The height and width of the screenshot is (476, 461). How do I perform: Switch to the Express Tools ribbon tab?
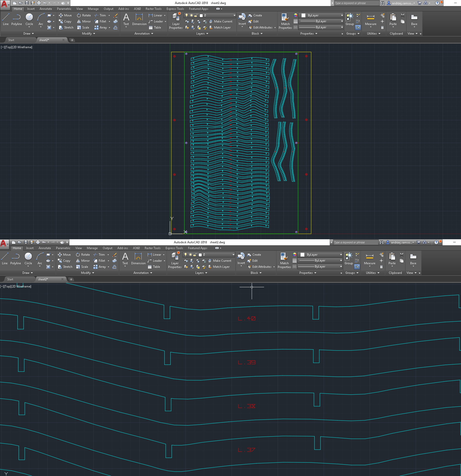coord(175,9)
